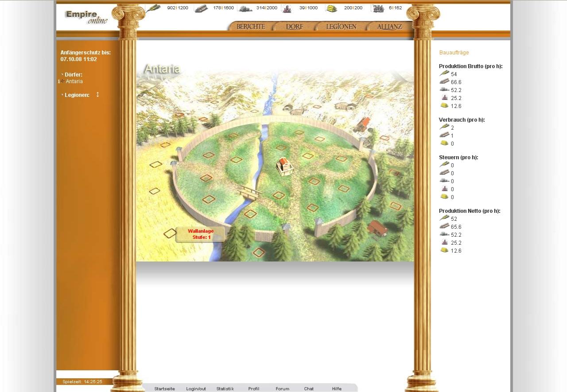567x392 pixels.
Task: Click the stone pile icon in top bar
Action: pyautogui.click(x=245, y=8)
